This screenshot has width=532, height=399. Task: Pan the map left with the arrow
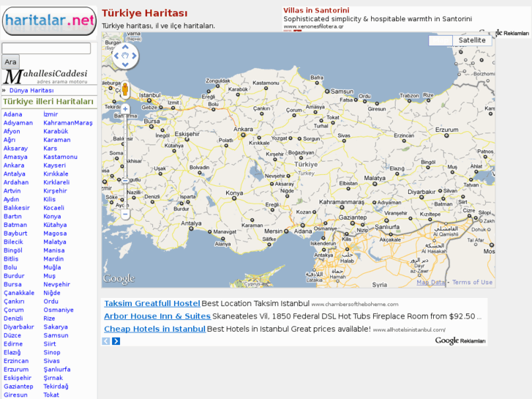tap(116, 56)
